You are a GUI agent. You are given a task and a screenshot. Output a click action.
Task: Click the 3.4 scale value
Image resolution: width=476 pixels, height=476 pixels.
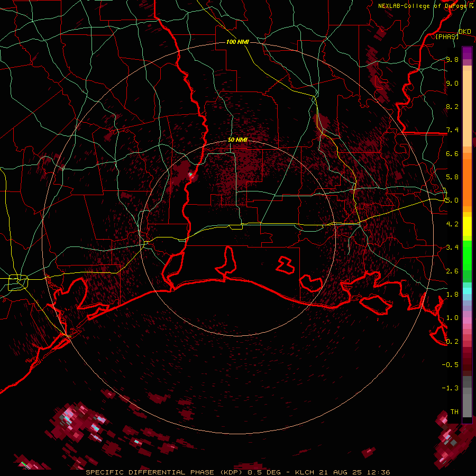[452, 247]
